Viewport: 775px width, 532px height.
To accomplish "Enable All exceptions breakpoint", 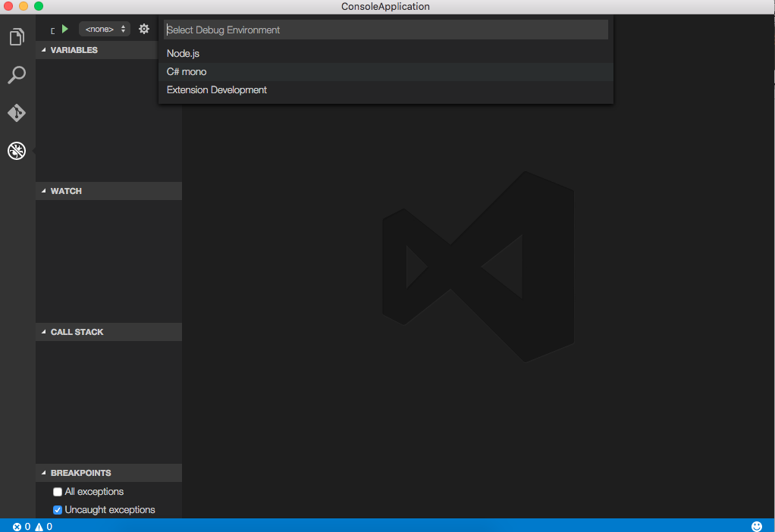I will click(x=58, y=492).
